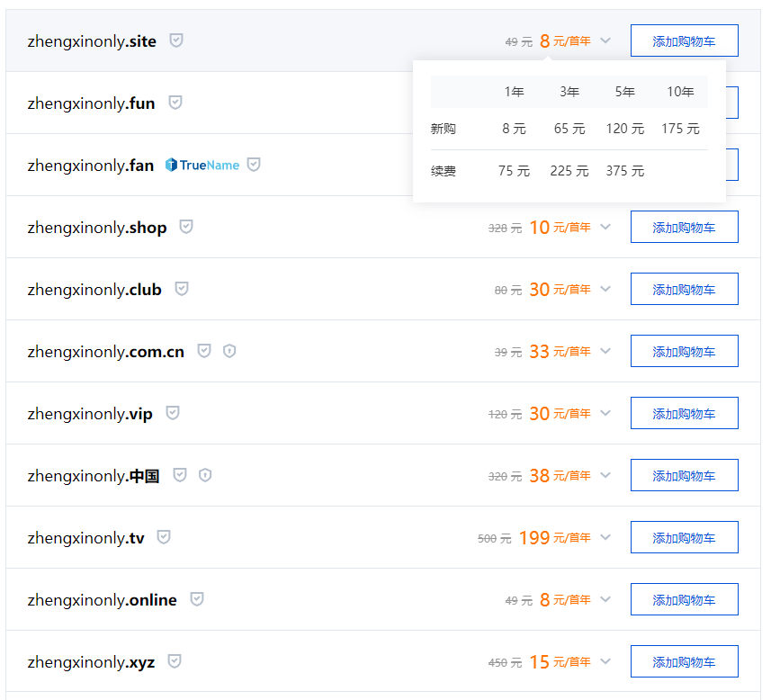
Task: Click the hexagon shield icon on .com.cn row
Action: pyautogui.click(x=229, y=351)
